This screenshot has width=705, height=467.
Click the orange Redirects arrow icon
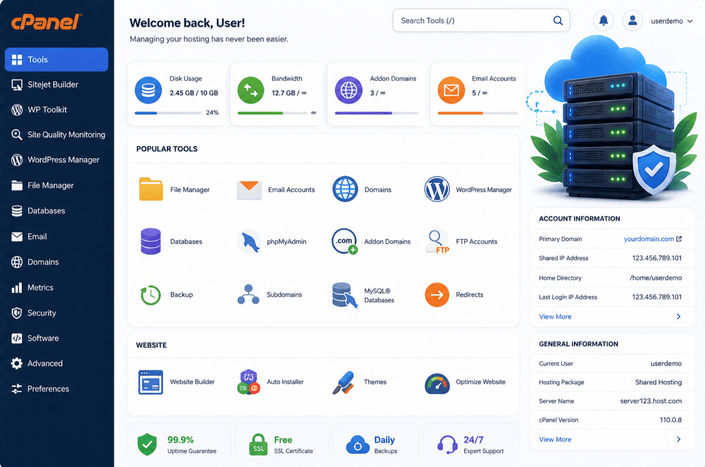point(437,295)
